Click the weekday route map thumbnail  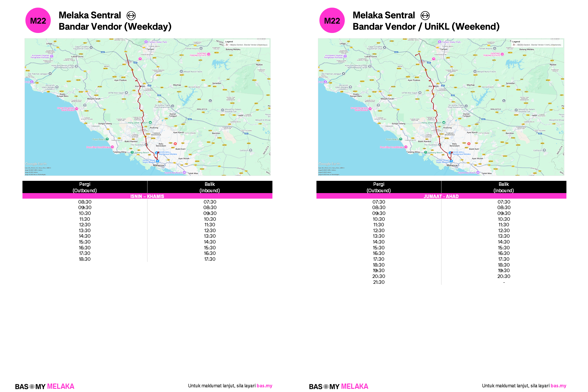(x=147, y=107)
